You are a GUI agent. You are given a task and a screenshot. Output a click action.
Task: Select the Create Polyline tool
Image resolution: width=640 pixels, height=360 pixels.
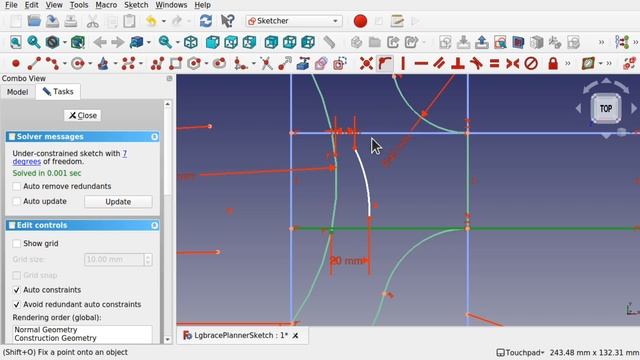pyautogui.click(x=158, y=63)
